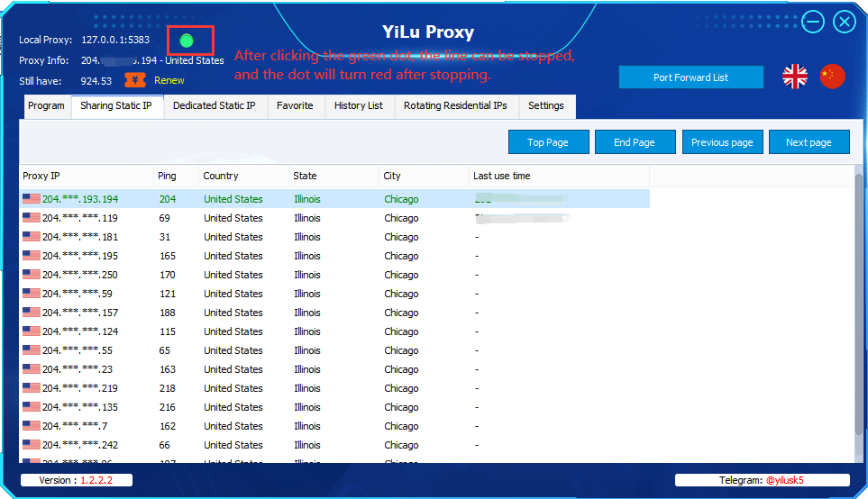Click version number 1.2.2.2
Viewport: 868px width, 499px height.
96,480
